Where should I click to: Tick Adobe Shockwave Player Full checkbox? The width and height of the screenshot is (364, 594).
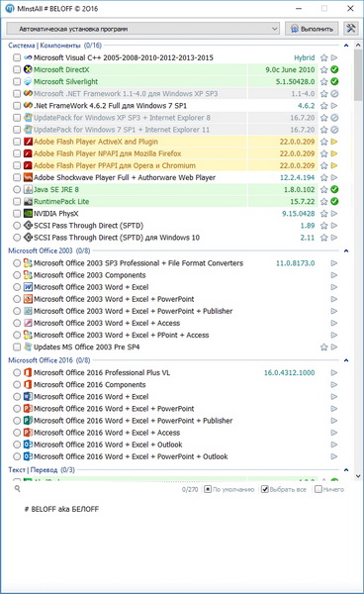17,177
